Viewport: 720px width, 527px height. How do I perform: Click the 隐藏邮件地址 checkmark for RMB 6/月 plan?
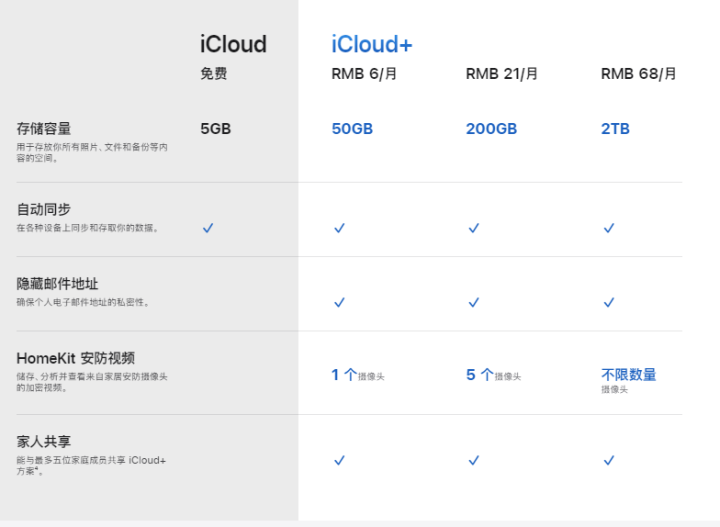click(339, 302)
